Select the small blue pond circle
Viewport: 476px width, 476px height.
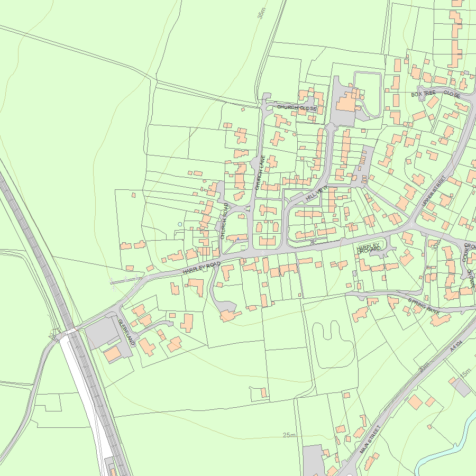point(180,224)
